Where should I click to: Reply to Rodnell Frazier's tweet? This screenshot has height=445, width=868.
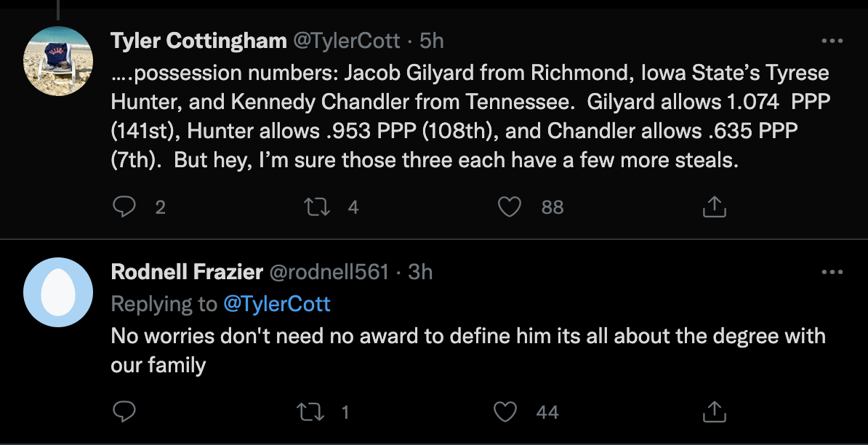point(124,412)
